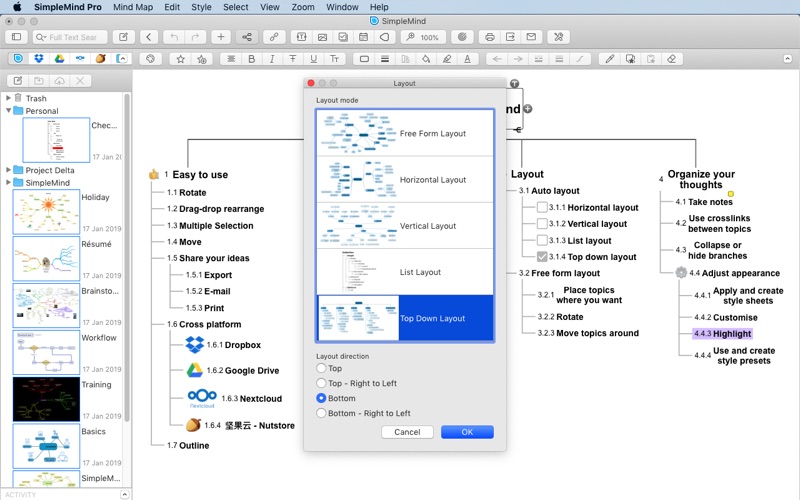This screenshot has height=500, width=800.
Task: Click the Full Text Search field
Action: coord(70,37)
